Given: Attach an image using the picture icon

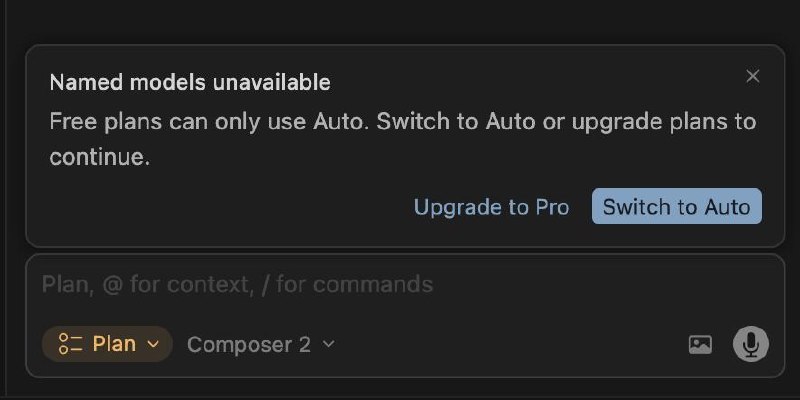Looking at the screenshot, I should point(700,344).
